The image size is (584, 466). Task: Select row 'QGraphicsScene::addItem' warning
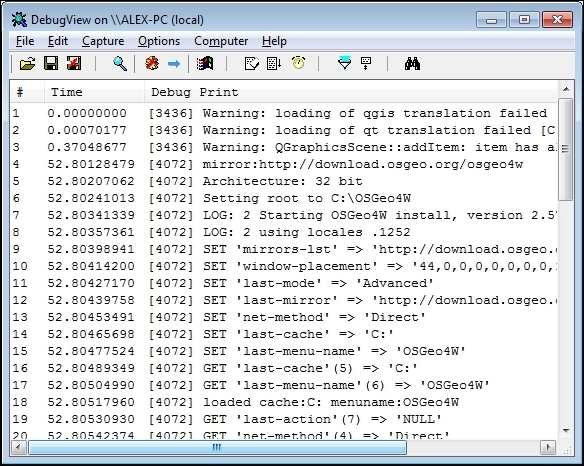(x=284, y=148)
